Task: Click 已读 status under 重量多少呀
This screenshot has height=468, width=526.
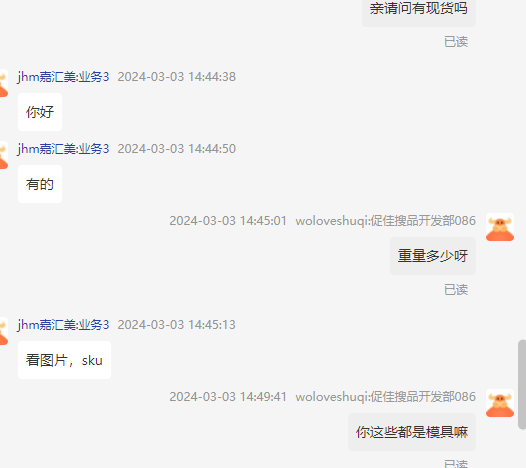Action: tap(456, 290)
